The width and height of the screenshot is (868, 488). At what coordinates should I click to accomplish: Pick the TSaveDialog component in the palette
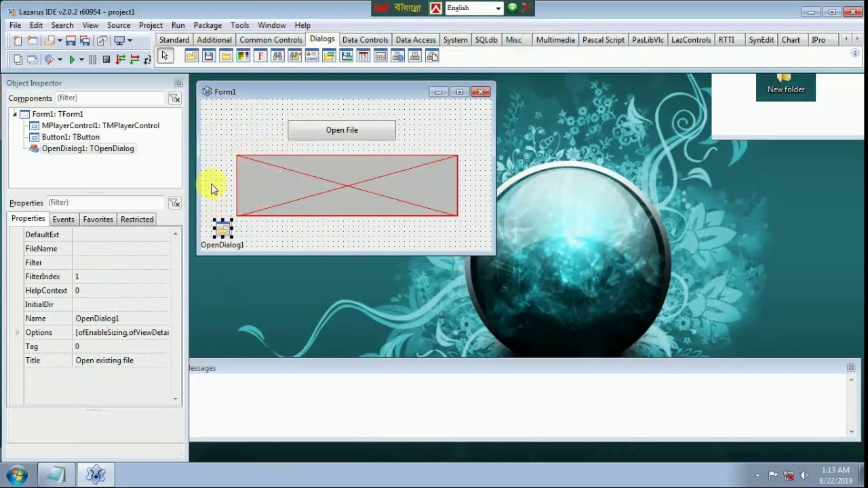click(x=208, y=56)
